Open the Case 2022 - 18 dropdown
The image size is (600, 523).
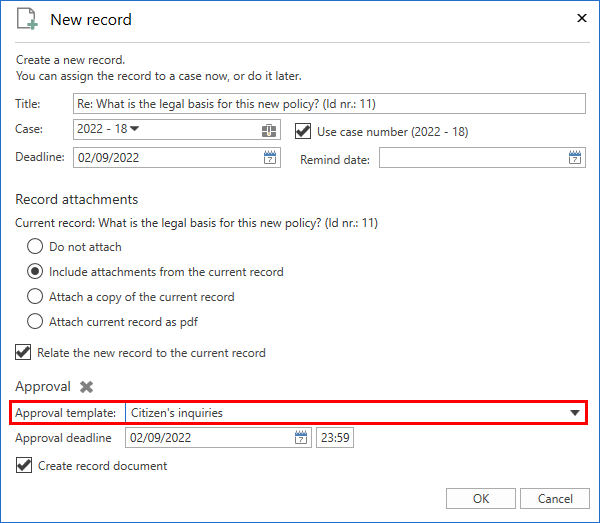coord(135,129)
